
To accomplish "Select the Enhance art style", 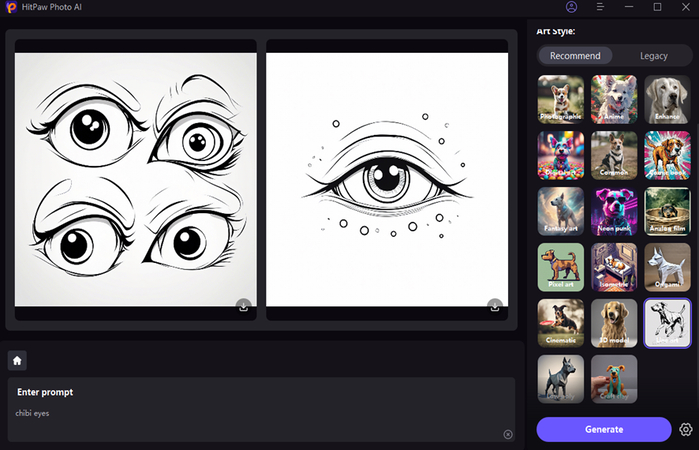I will pyautogui.click(x=667, y=99).
